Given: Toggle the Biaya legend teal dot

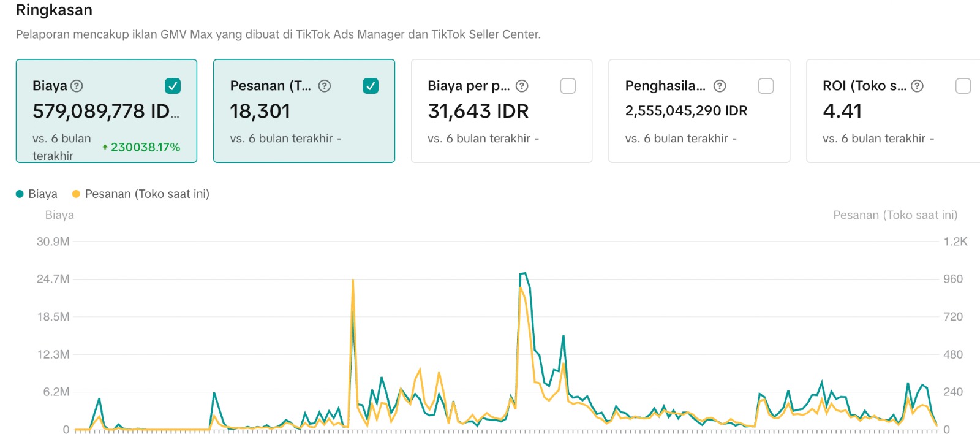Looking at the screenshot, I should coord(20,194).
